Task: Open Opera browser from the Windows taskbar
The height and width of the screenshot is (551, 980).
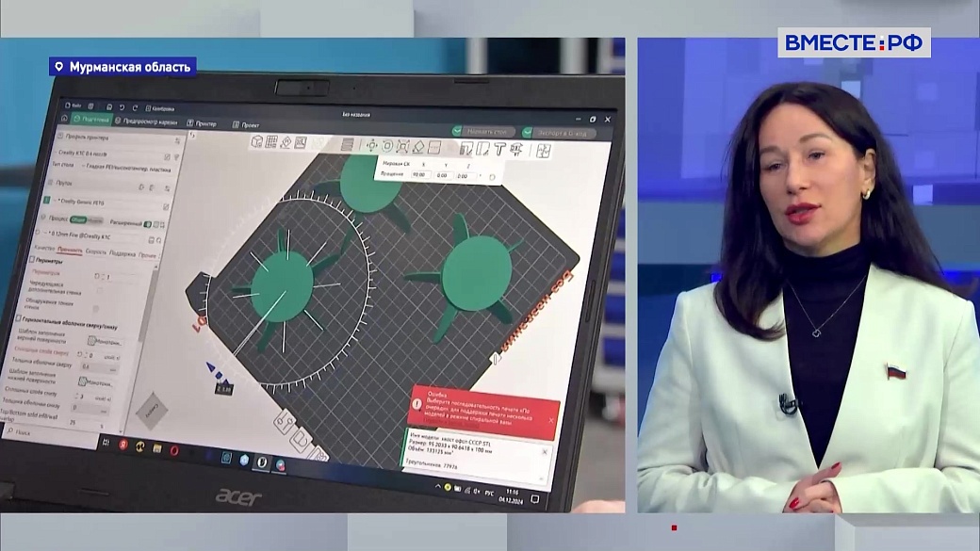Action: pyautogui.click(x=174, y=450)
